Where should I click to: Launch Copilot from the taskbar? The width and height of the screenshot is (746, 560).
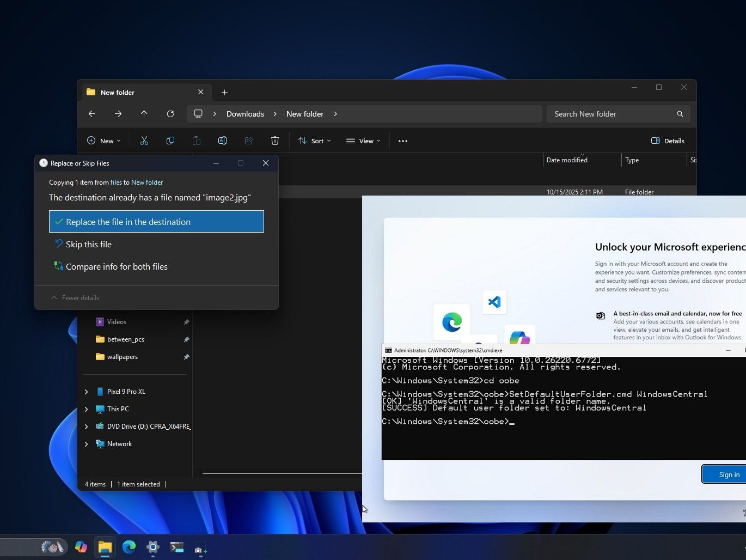tap(81, 547)
